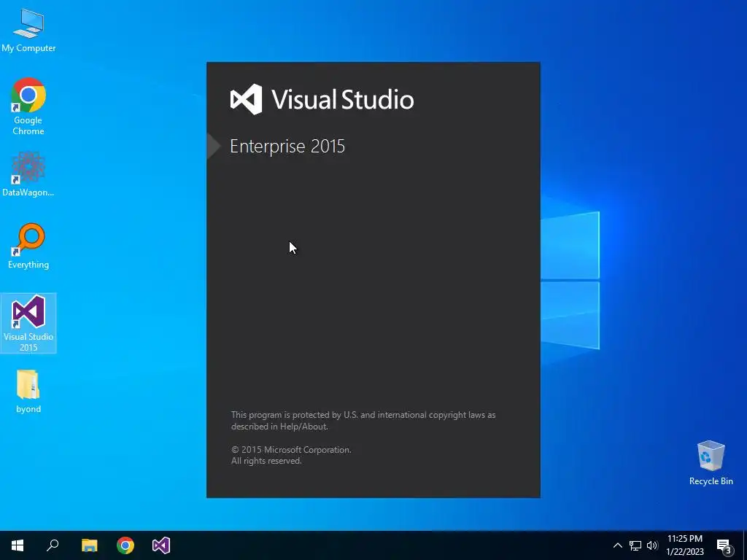Select the byond folder on desktop
The height and width of the screenshot is (560, 747).
tap(28, 392)
